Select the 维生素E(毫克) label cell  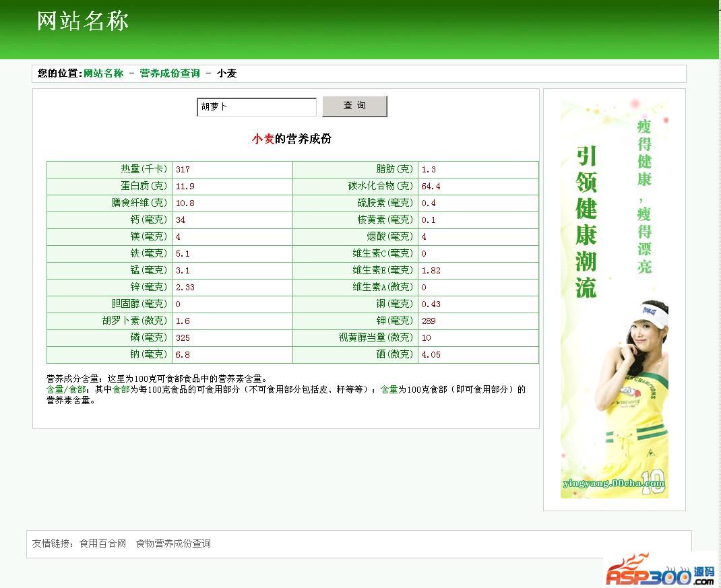(355, 270)
